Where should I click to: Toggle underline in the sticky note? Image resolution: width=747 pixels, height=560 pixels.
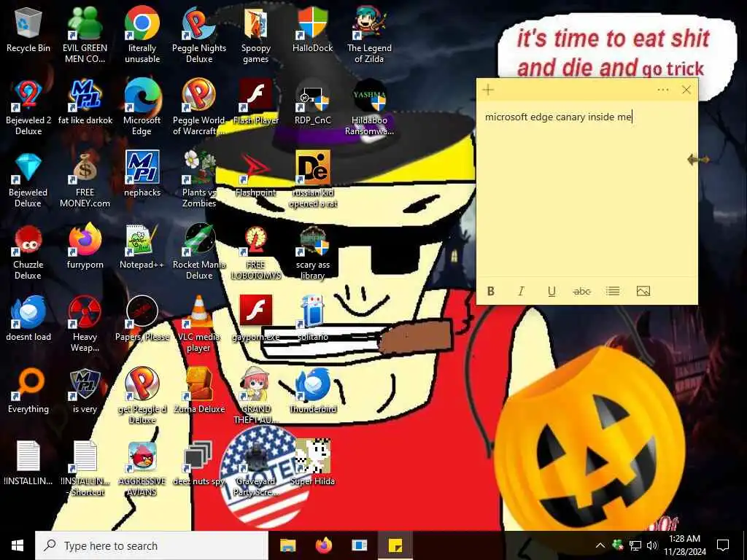(551, 291)
